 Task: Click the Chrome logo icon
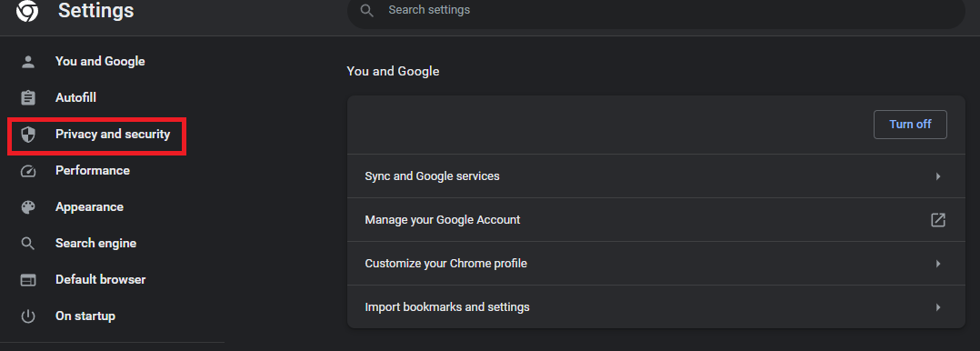point(27,11)
